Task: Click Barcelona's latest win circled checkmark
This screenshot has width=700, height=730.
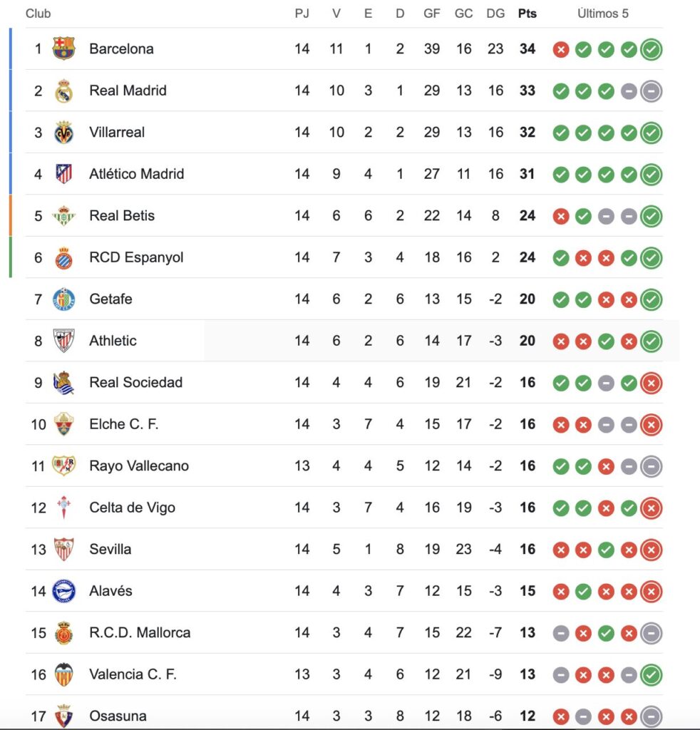Action: click(x=651, y=50)
